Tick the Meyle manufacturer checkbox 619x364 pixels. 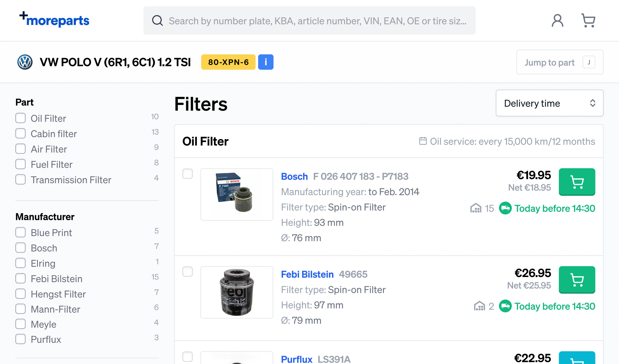[x=20, y=324]
